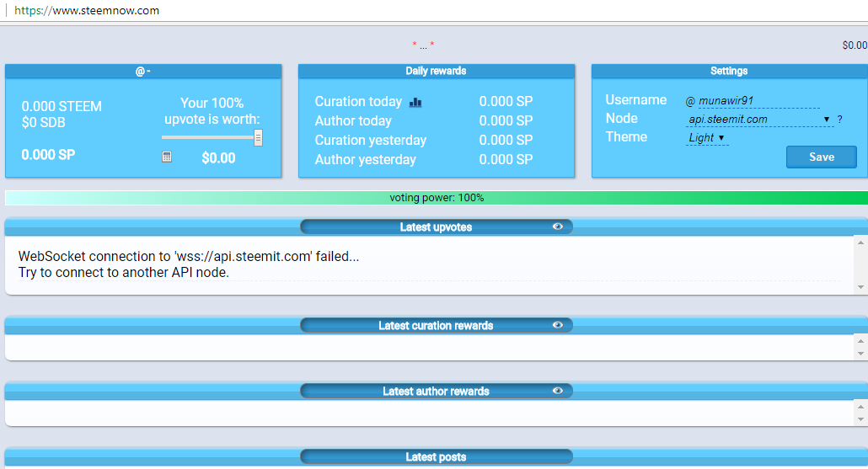The image size is (868, 469).
Task: Click the Latest upvotes header bar
Action: 437,227
